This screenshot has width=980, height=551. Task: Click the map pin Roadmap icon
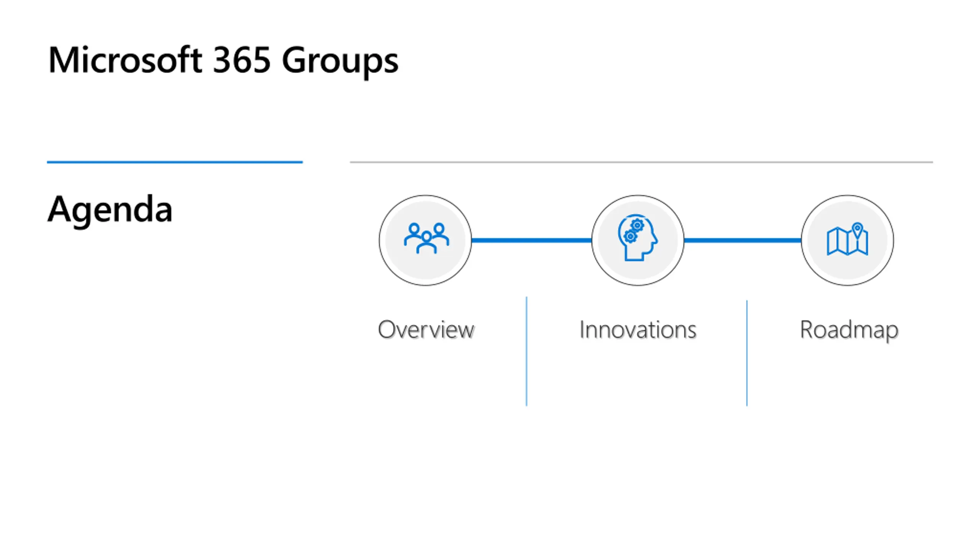click(x=848, y=239)
